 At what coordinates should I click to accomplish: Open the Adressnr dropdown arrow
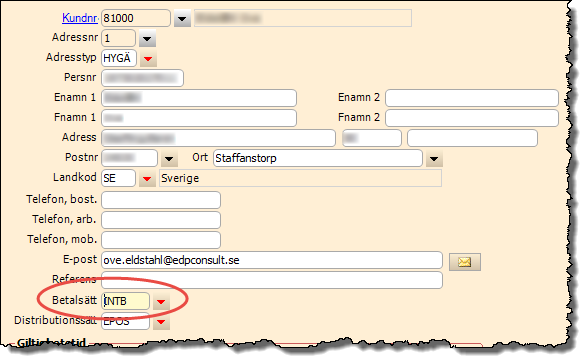pos(147,38)
